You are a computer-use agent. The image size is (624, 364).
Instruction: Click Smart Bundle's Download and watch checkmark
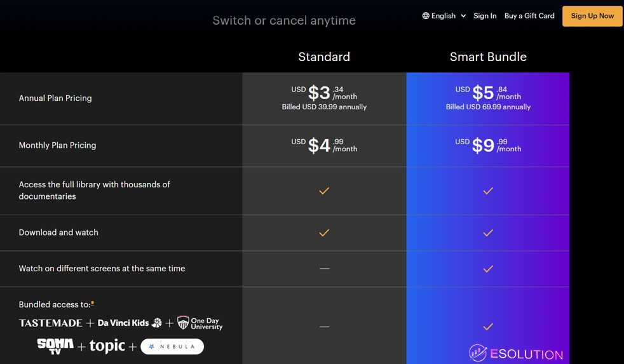click(488, 233)
